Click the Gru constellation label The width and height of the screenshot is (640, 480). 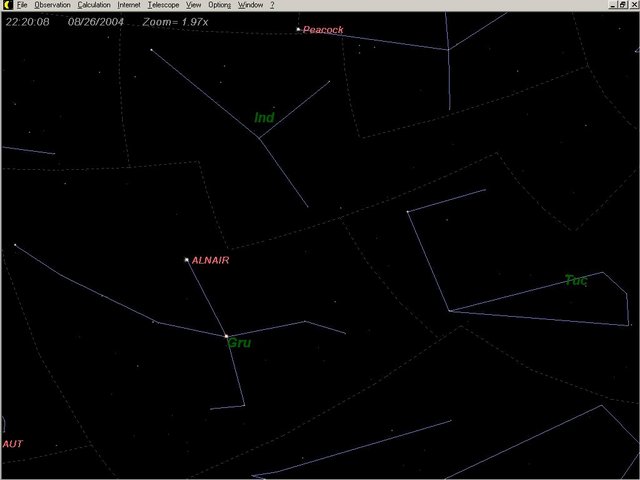click(239, 342)
